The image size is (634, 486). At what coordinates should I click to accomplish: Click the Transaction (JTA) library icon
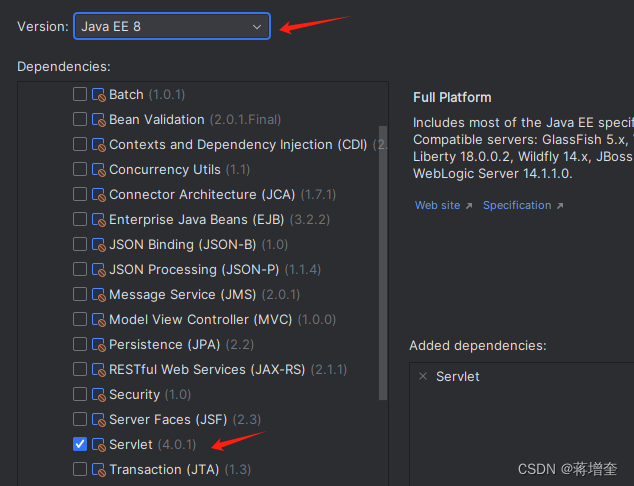99,470
